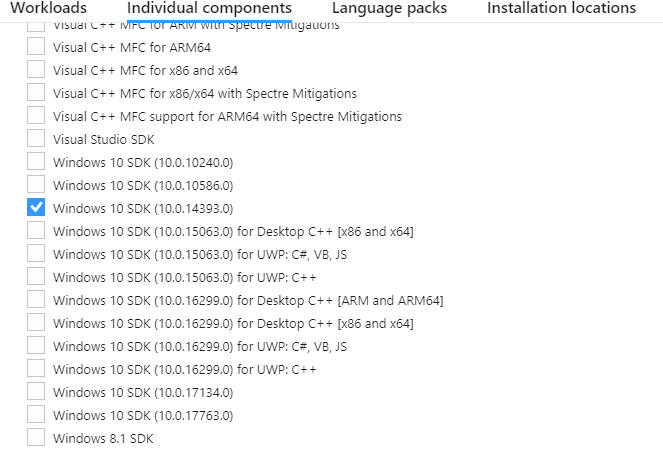Enable Windows 10 SDK (10.0.17763.0)
The image size is (663, 450).
coord(36,415)
